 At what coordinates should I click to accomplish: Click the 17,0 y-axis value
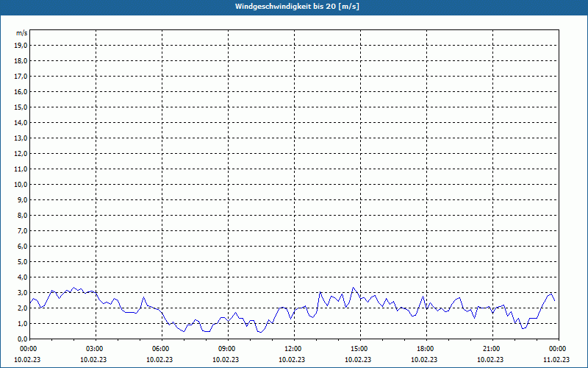click(x=21, y=76)
